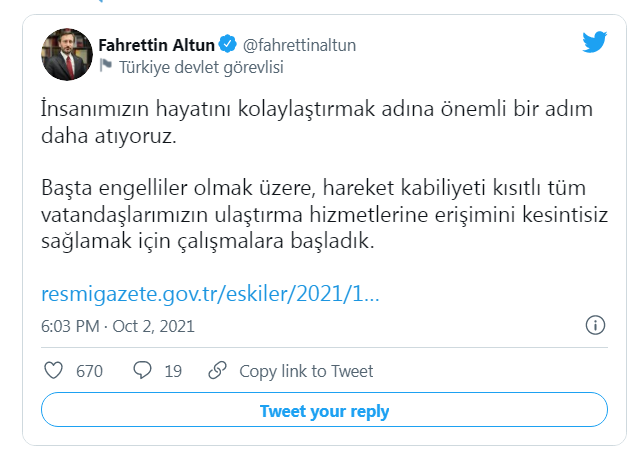The height and width of the screenshot is (453, 641).
Task: Like the tweet with the heart icon
Action: click(x=55, y=371)
